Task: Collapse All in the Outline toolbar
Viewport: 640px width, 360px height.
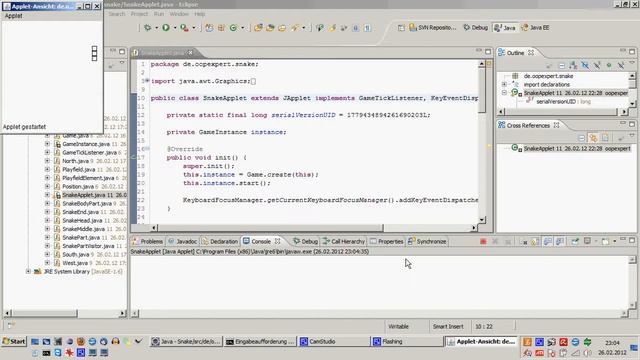Action: click(x=562, y=65)
